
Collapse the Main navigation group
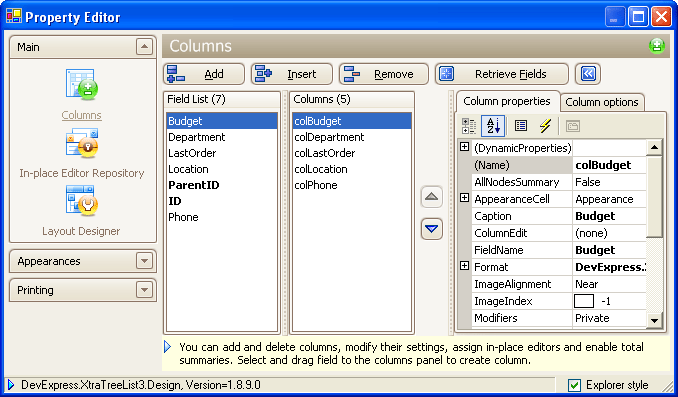pyautogui.click(x=144, y=46)
